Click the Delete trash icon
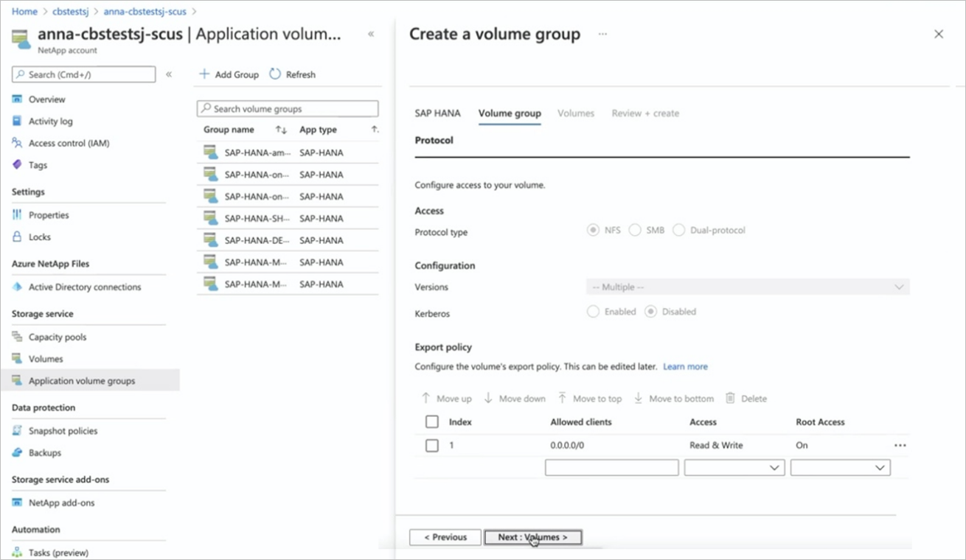The image size is (966, 560). (x=730, y=398)
